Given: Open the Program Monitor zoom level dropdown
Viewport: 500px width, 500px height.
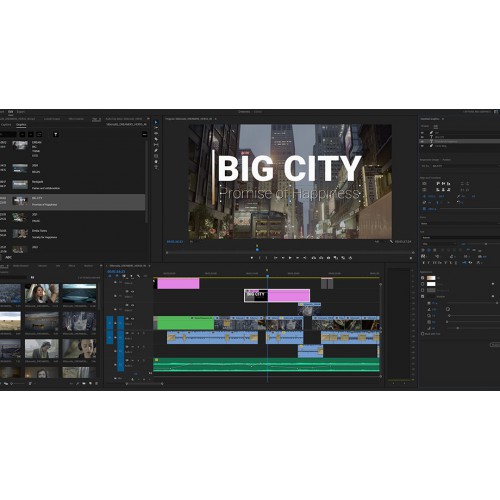Looking at the screenshot, I should 191,241.
